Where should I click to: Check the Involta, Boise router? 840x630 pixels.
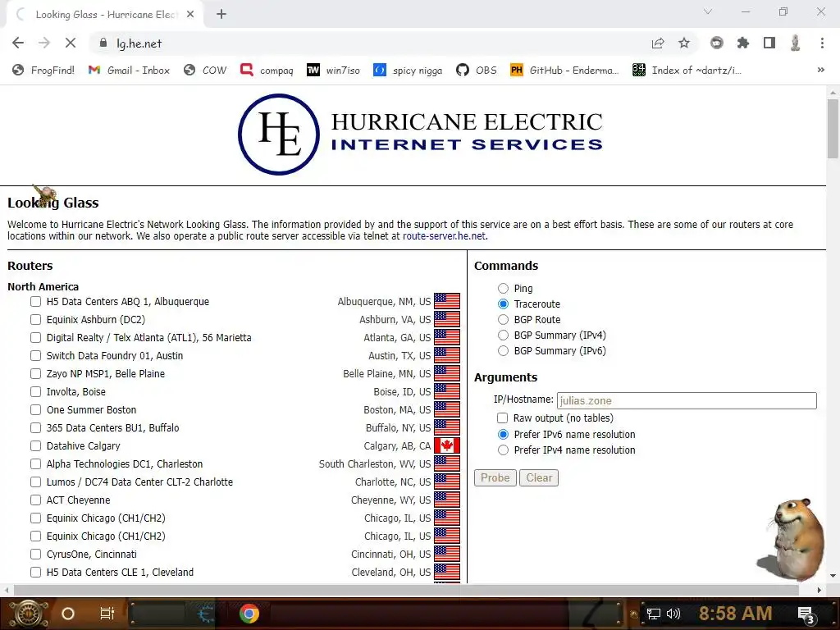coord(35,391)
